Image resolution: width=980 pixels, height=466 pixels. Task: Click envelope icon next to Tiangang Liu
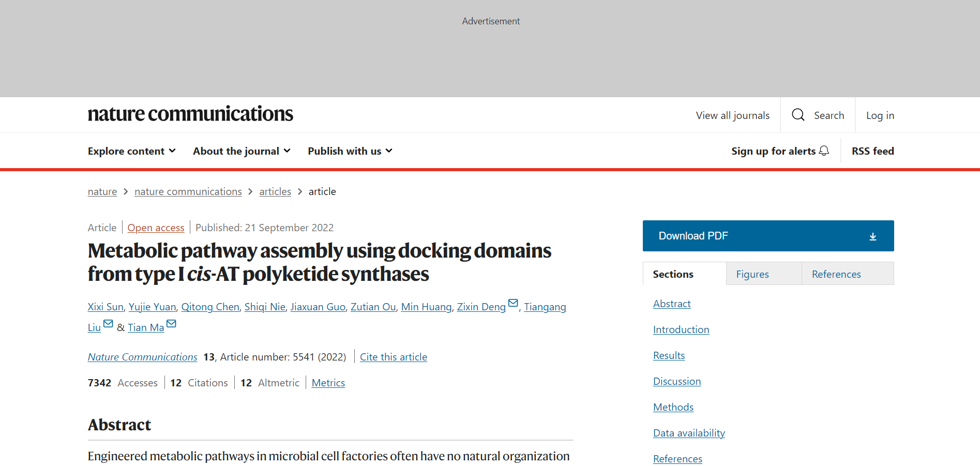tap(108, 324)
